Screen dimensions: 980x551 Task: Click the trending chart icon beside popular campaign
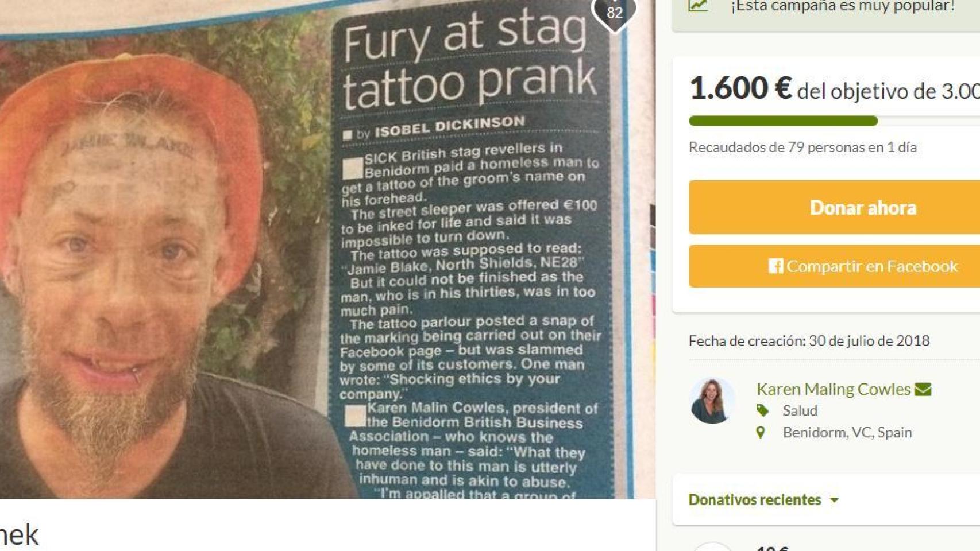(699, 6)
